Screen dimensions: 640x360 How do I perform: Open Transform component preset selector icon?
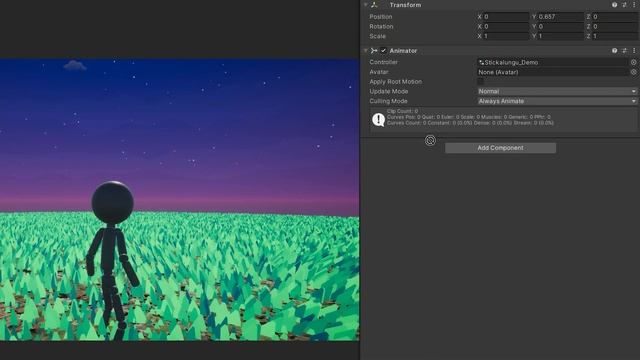coord(624,5)
